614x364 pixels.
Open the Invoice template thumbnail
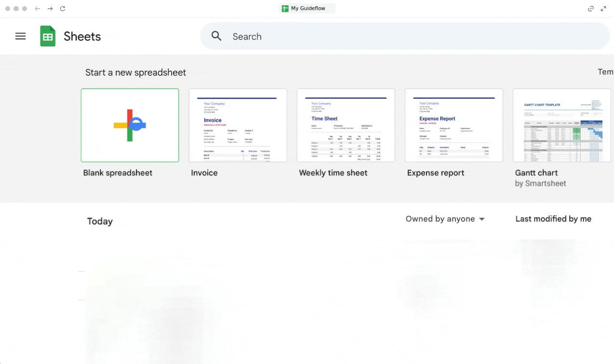pyautogui.click(x=238, y=125)
